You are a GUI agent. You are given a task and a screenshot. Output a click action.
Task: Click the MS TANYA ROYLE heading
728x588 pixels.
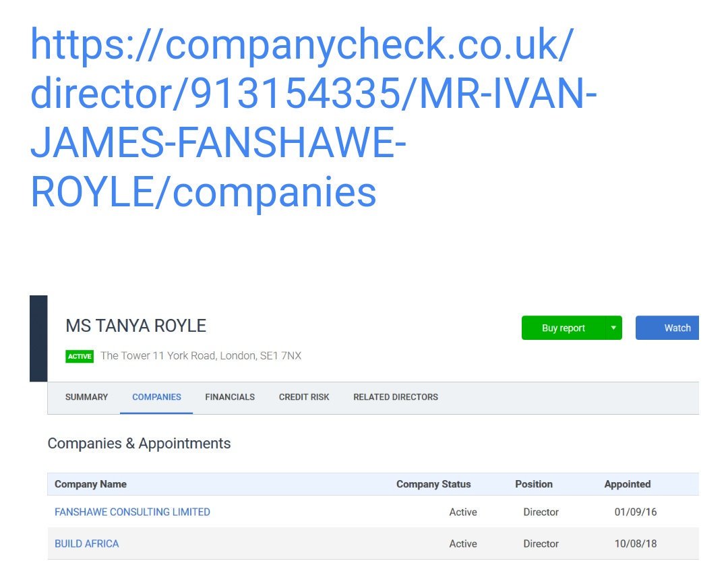136,326
